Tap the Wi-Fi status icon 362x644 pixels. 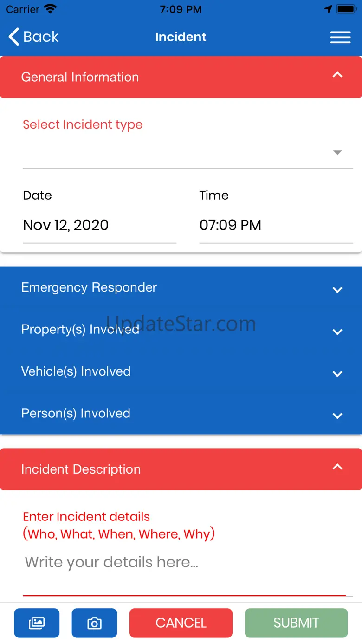point(50,9)
